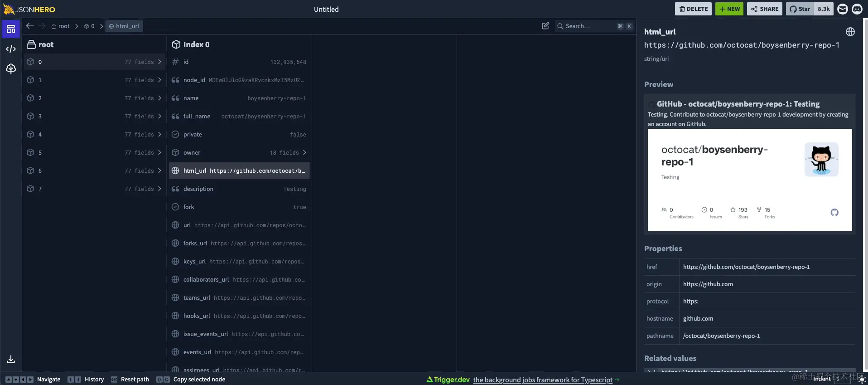Expand the owner field with 18 fields
Image resolution: width=868 pixels, height=385 pixels.
coord(239,152)
